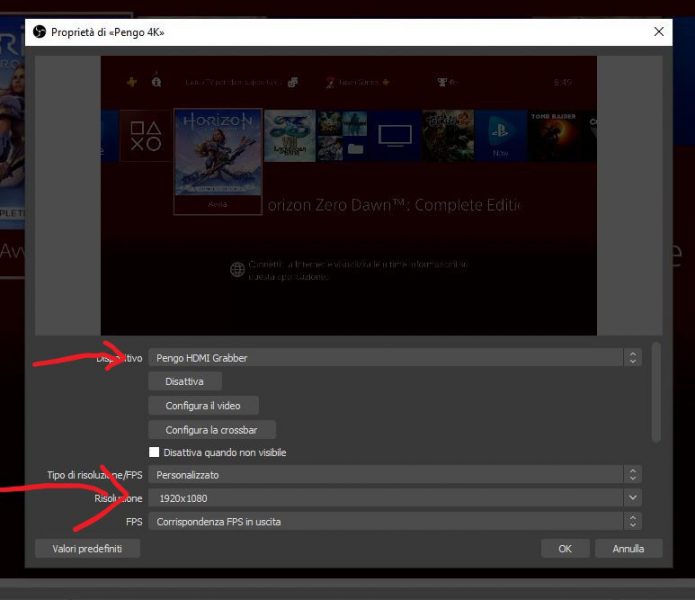Image resolution: width=695 pixels, height=600 pixels.
Task: Click the Horizon game cover in preview
Action: coord(218,152)
